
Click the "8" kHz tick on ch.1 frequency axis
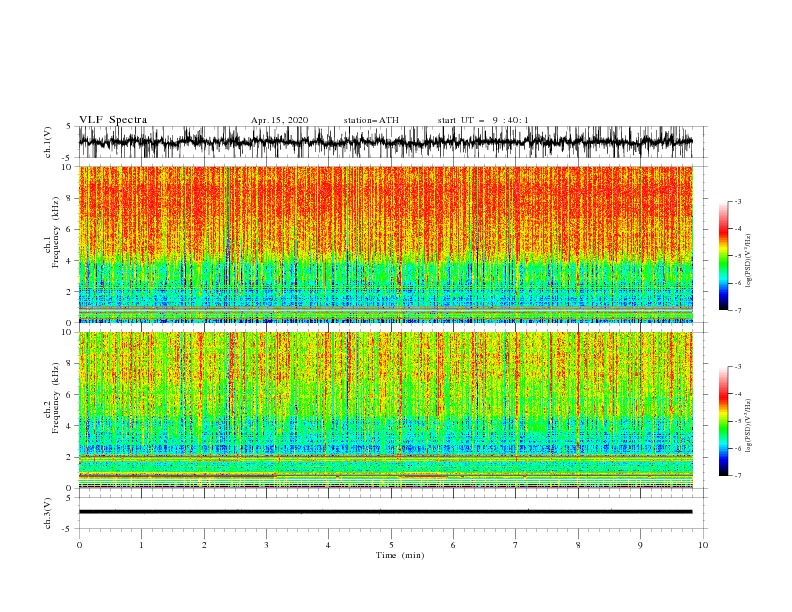[70, 198]
